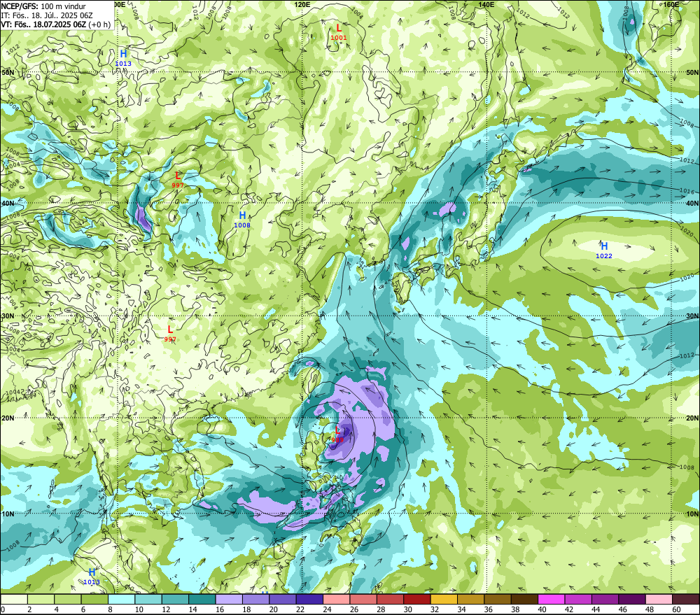Pick the teal swatch between 12 and 14
Screen dimensions: 700x615
(175, 599)
